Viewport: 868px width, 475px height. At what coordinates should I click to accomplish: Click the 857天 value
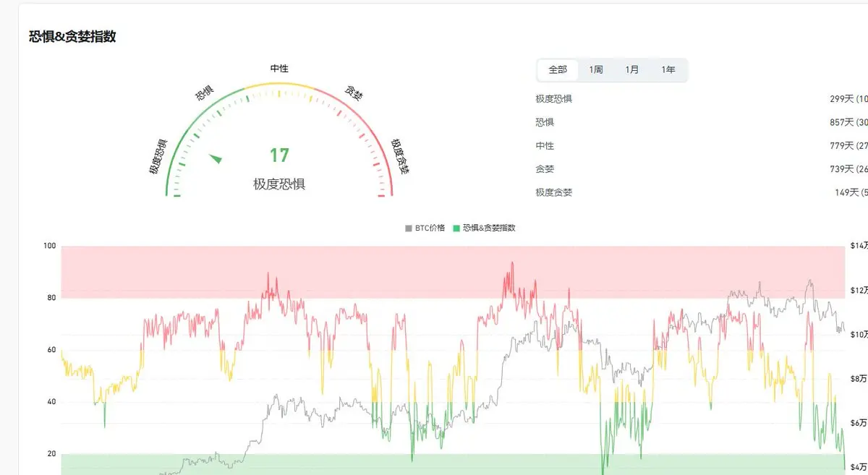pos(842,122)
